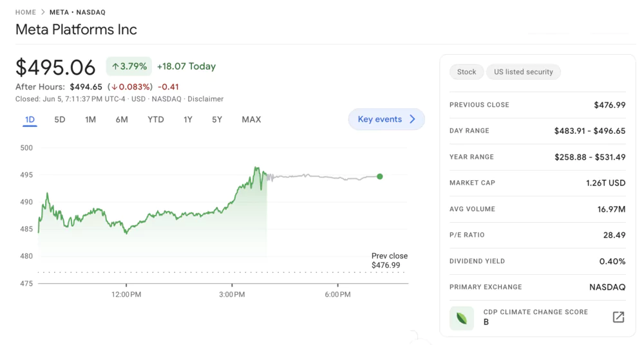
Task: Click the 475 y-axis label
Action: click(26, 283)
